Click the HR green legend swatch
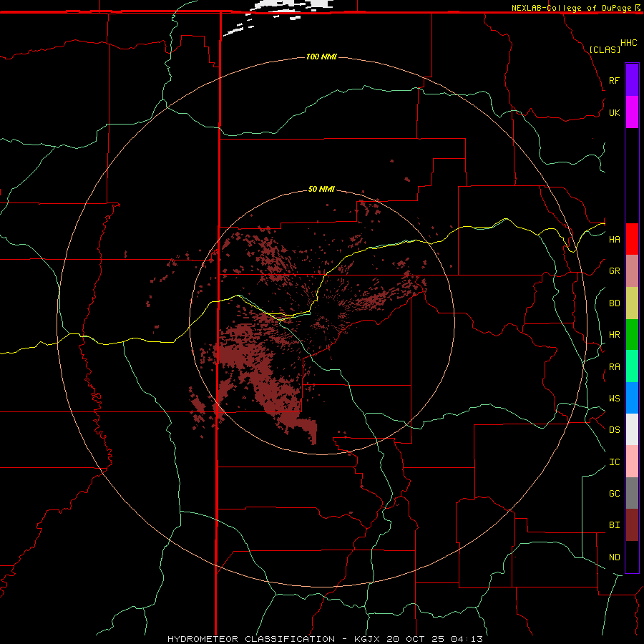 point(632,334)
